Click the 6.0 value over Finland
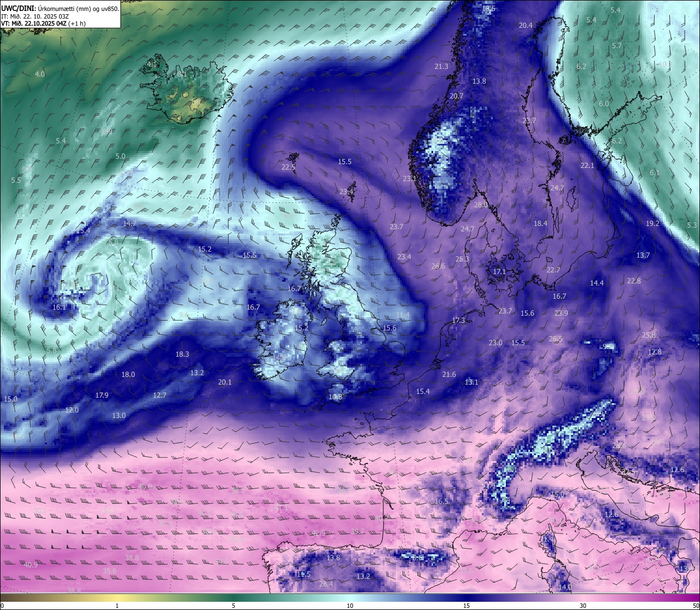Screen dimensions: 700x610 (604, 103)
